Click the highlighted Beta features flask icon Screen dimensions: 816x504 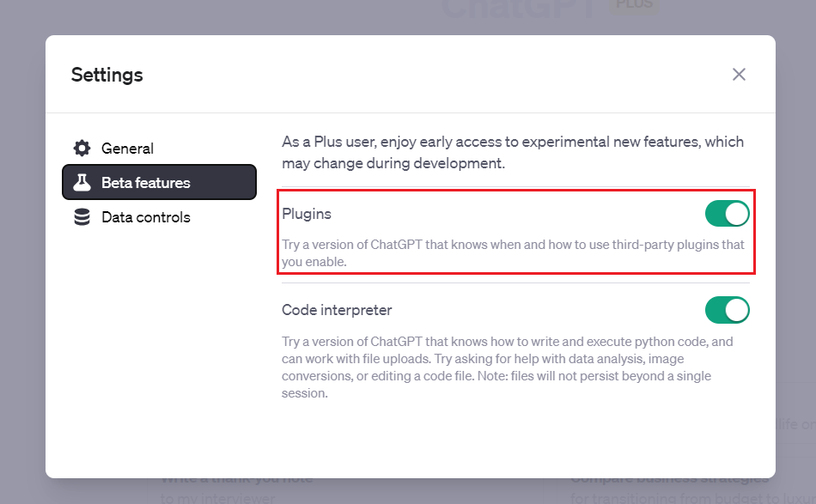82,182
